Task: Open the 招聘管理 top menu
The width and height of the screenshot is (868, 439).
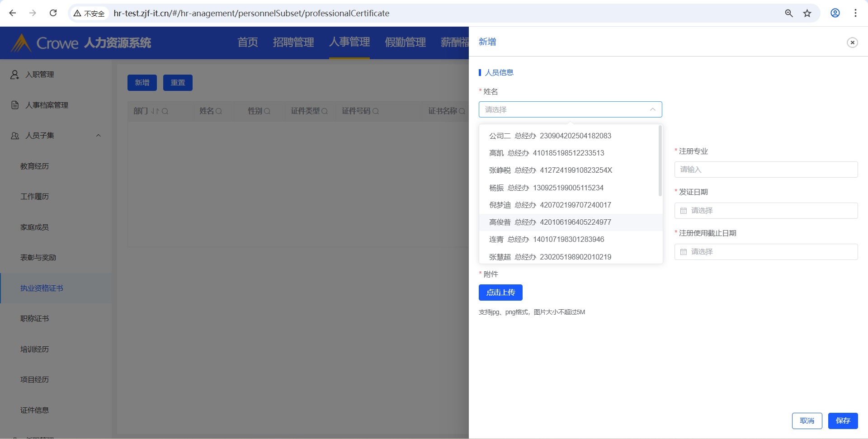Action: point(293,42)
